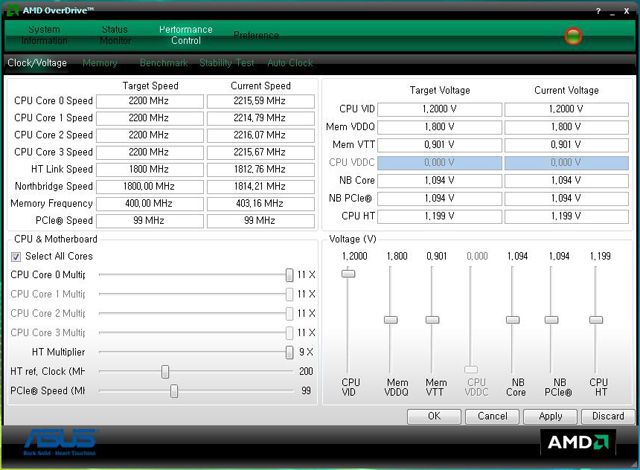Click CPU Core 0 Speed target field
Viewport: 640px width, 470px height.
point(150,101)
